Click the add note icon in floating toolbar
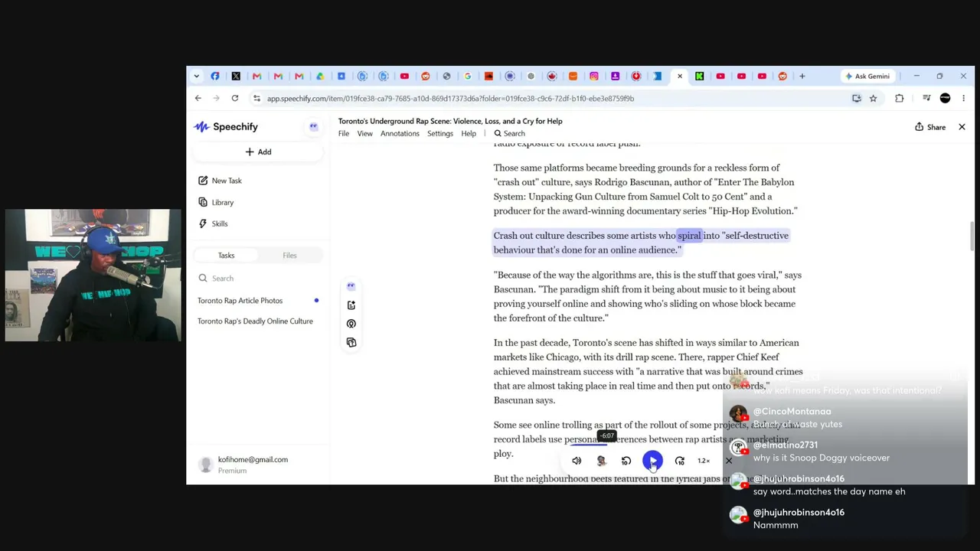Image resolution: width=980 pixels, height=551 pixels. tap(351, 305)
